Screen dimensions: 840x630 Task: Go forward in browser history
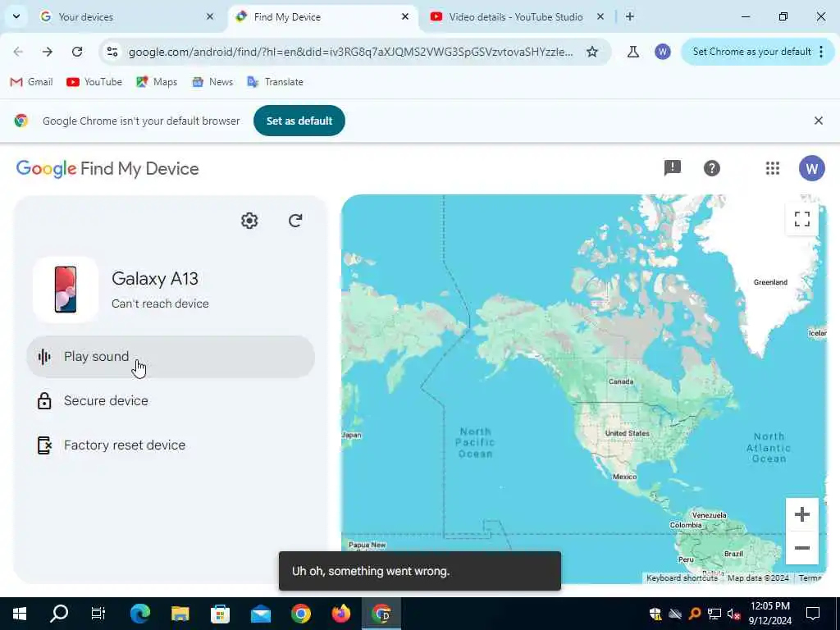pos(48,52)
